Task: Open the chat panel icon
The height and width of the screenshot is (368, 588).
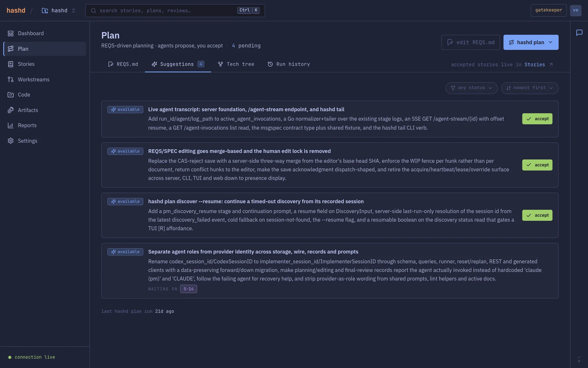Action: [579, 33]
